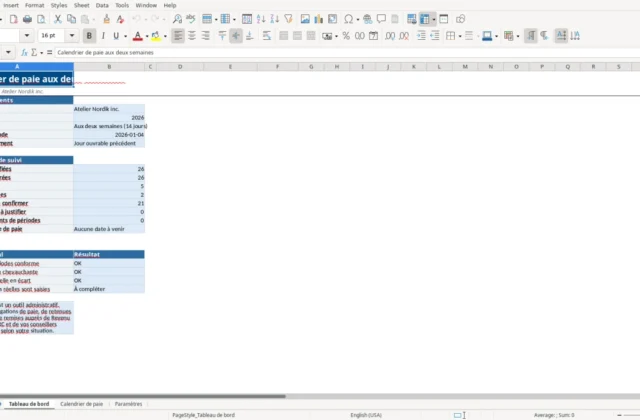Click the Delete Decimal Place icon

coord(404,36)
